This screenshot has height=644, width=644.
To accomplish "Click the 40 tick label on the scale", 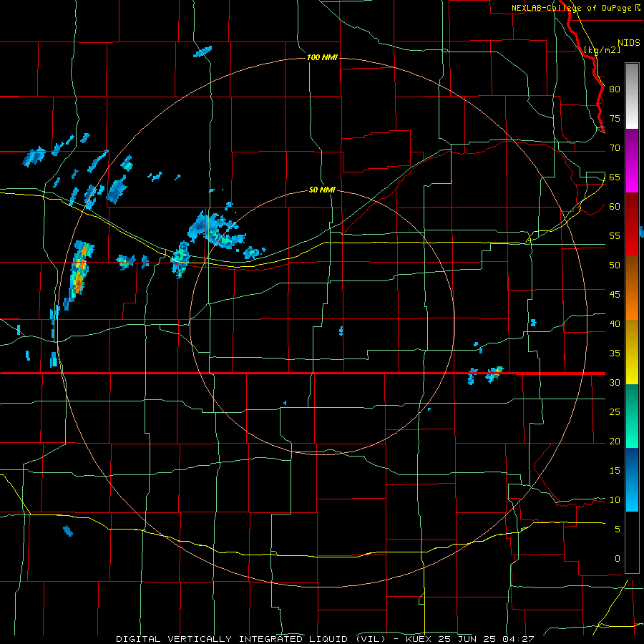I will (615, 323).
